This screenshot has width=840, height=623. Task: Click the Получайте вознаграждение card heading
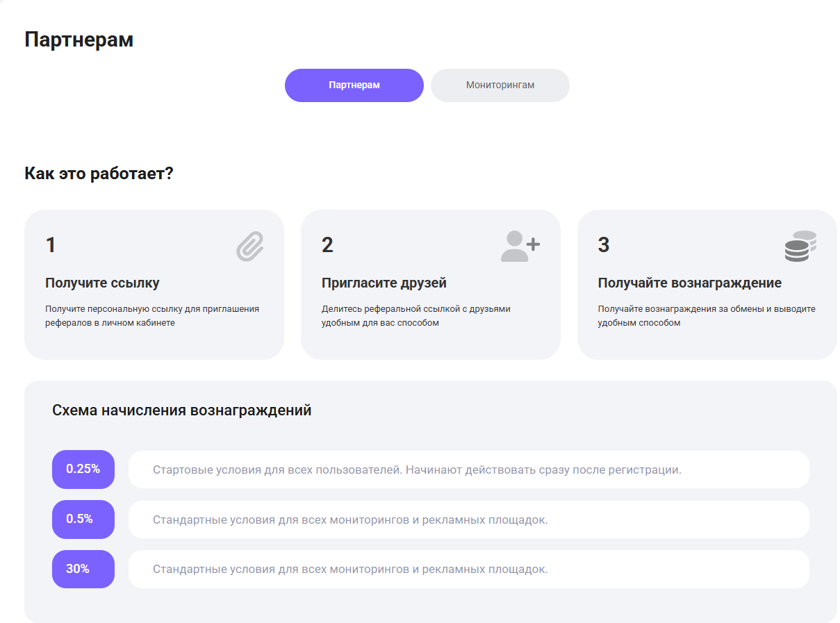pos(690,283)
